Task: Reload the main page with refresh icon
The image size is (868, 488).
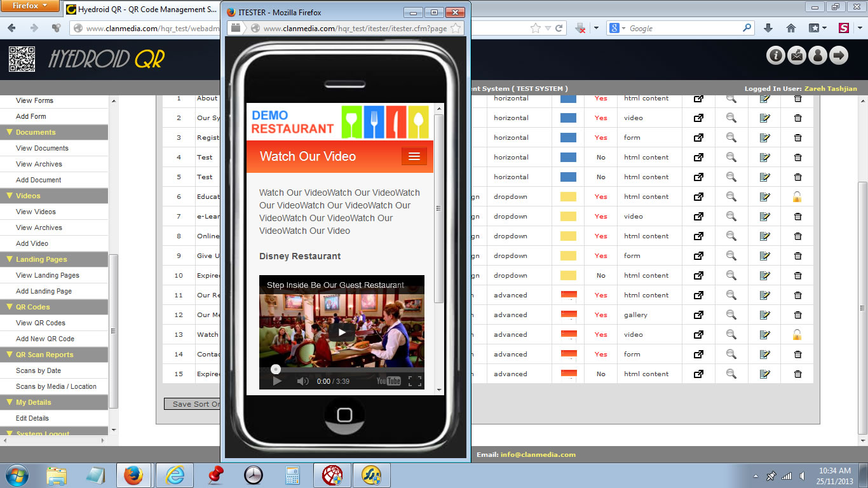Action: 559,29
